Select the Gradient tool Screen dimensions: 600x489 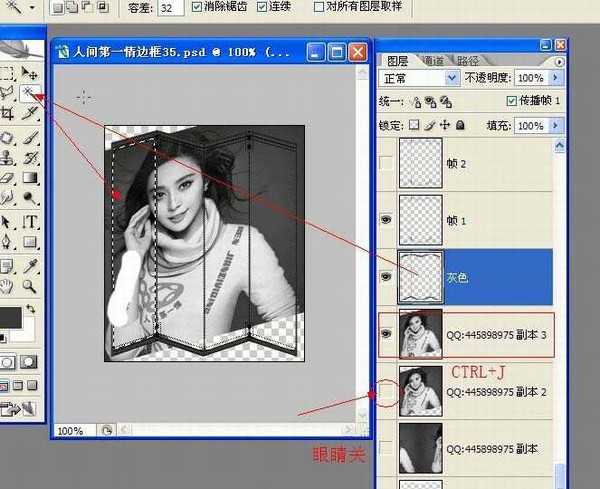[31, 179]
